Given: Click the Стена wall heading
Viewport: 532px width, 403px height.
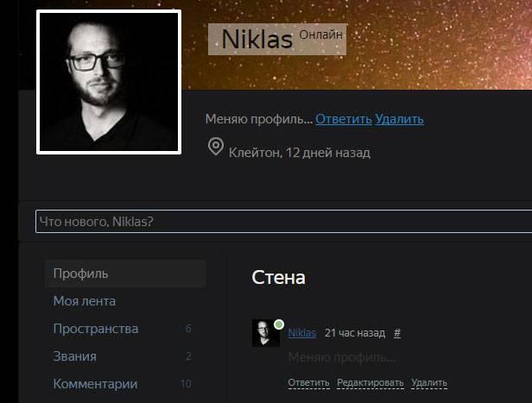Looking at the screenshot, I should click(x=279, y=278).
